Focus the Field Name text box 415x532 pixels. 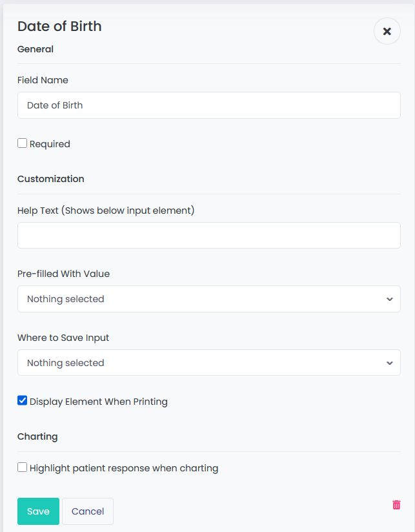click(x=209, y=105)
